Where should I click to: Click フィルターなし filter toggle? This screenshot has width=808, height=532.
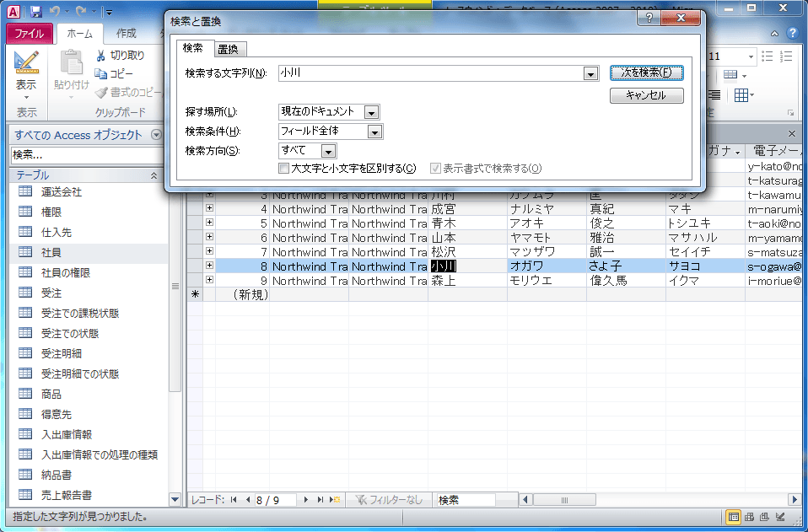pos(389,500)
